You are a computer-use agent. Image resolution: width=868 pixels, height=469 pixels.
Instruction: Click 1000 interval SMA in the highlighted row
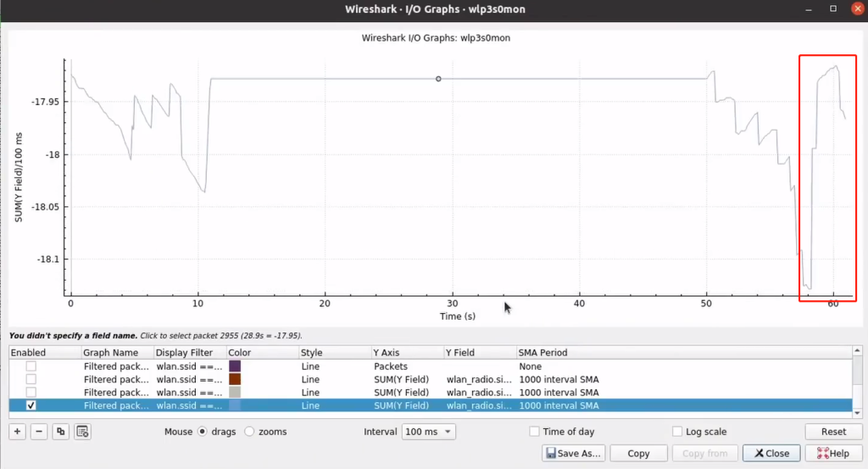tap(559, 405)
